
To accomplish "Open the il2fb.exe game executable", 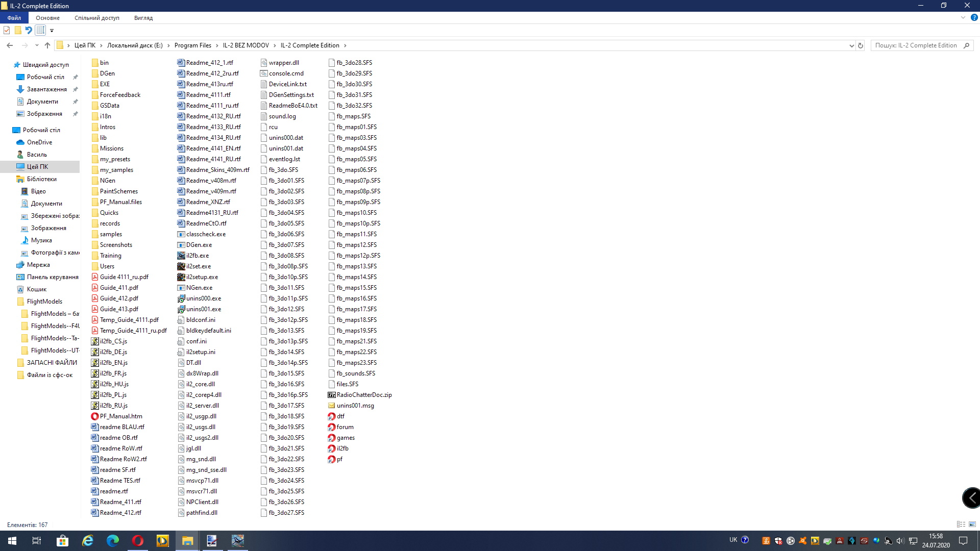I will pyautogui.click(x=197, y=256).
